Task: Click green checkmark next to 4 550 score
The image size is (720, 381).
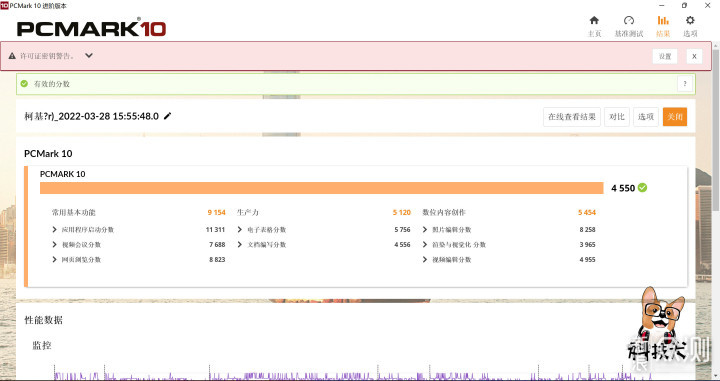Action: point(642,187)
